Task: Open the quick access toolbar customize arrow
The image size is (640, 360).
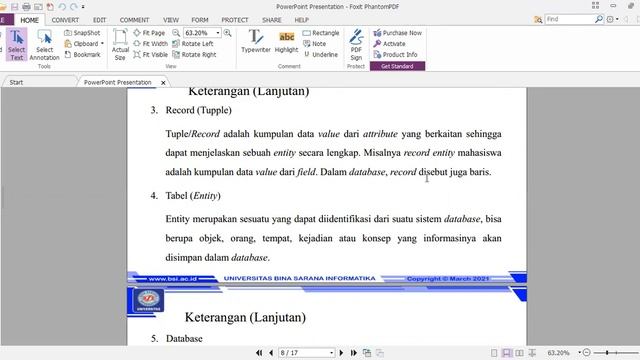Action: click(83, 7)
